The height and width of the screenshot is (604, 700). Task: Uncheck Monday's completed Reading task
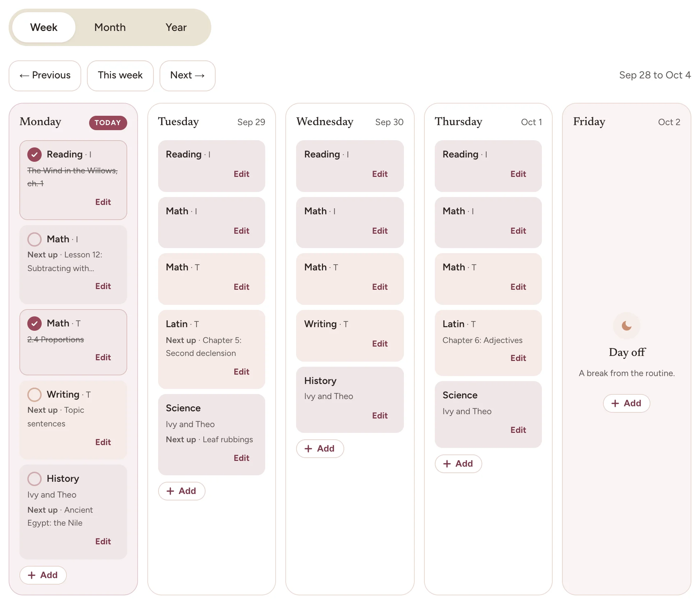34,155
